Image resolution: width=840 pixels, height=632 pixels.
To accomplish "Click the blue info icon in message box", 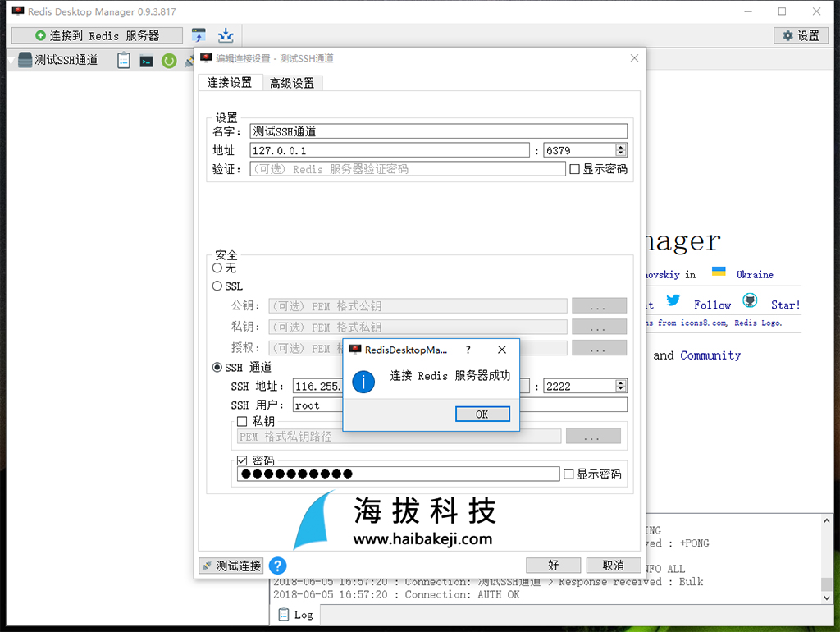I will point(363,382).
